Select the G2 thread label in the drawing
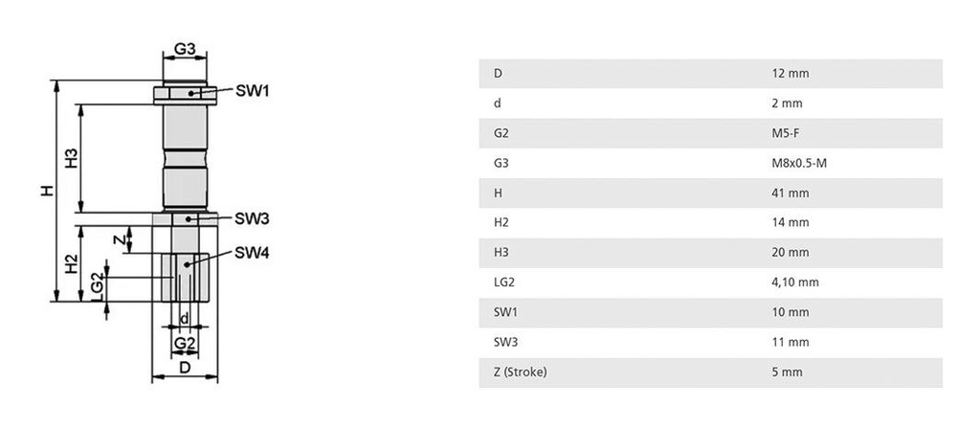This screenshot has width=980, height=431. click(x=185, y=343)
